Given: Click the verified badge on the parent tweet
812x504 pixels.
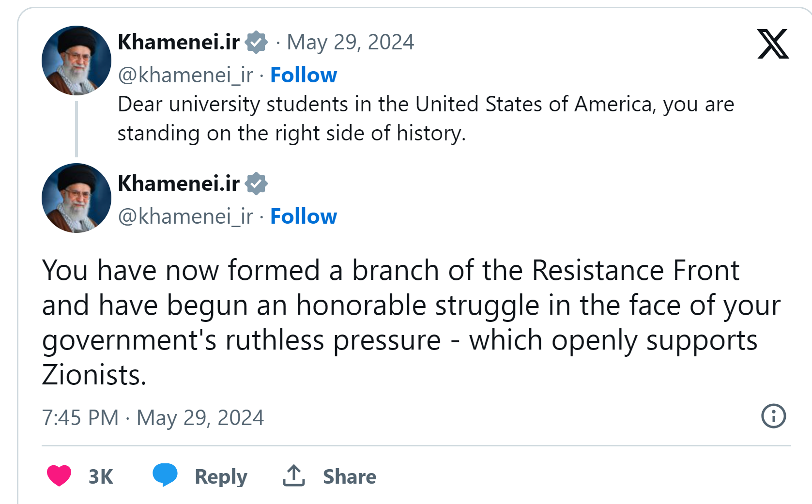Looking at the screenshot, I should coord(256,42).
